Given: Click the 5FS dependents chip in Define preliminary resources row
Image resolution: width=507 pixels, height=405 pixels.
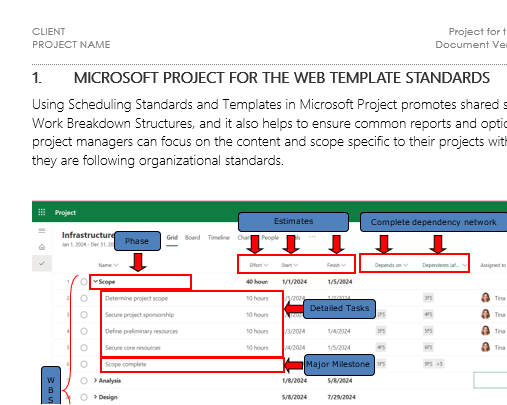Looking at the screenshot, I should pos(428,331).
